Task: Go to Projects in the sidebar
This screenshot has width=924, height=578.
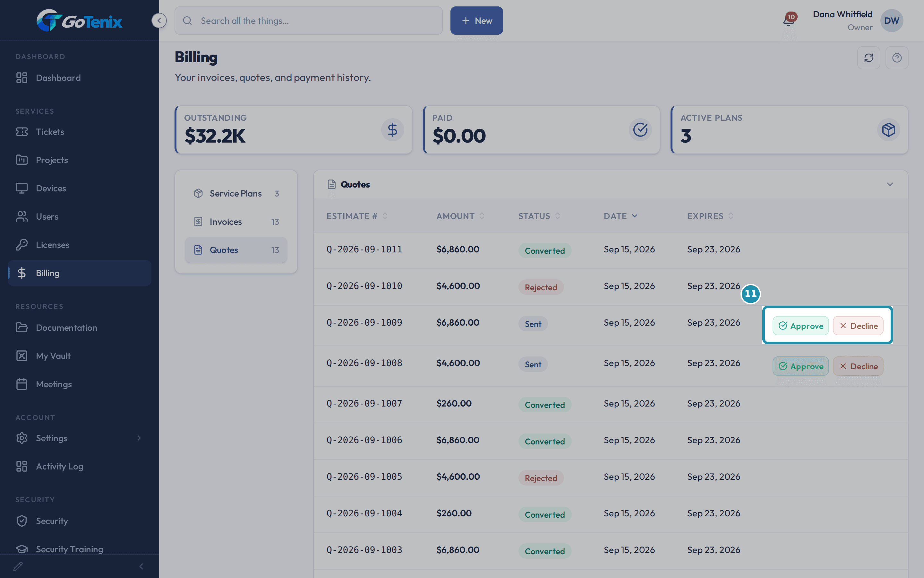Action: click(80, 160)
